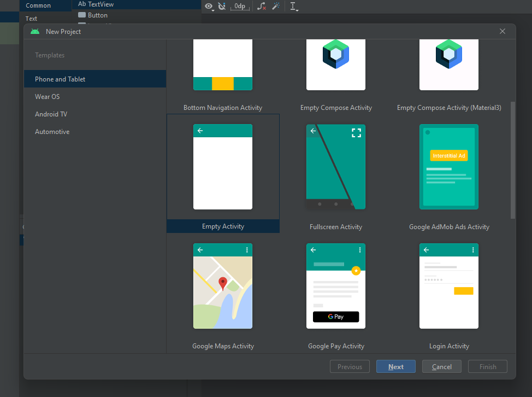Click the eye view options icon in layout toolbar

coord(209,7)
